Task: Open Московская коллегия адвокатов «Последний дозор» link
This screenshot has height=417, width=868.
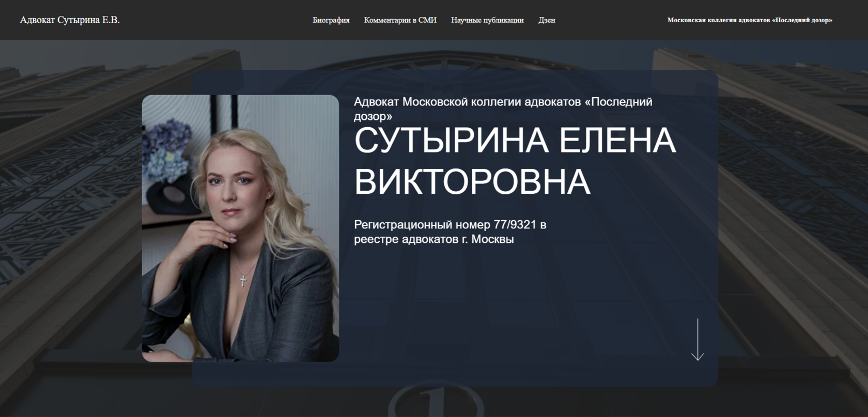Action: (750, 20)
